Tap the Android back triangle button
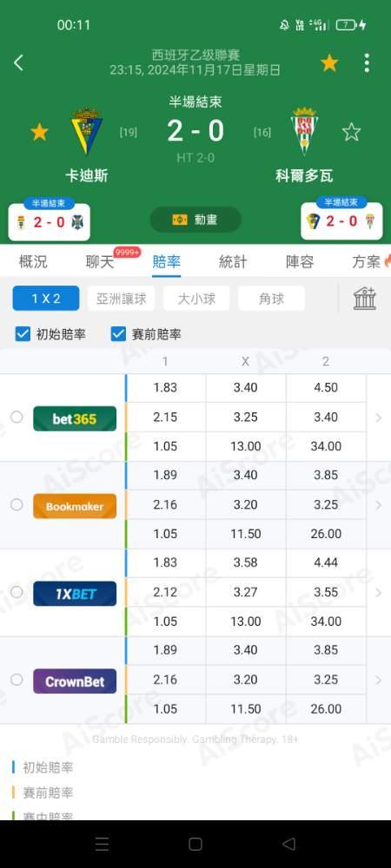The width and height of the screenshot is (391, 868). [x=288, y=844]
